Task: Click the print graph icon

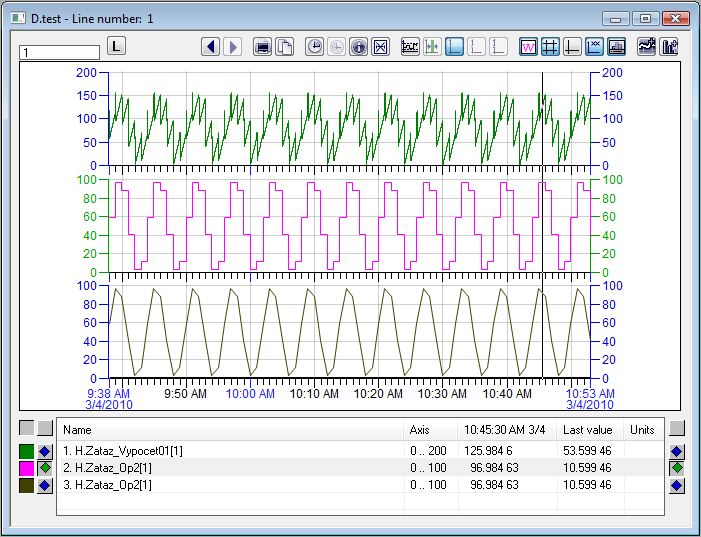Action: pyautogui.click(x=263, y=47)
